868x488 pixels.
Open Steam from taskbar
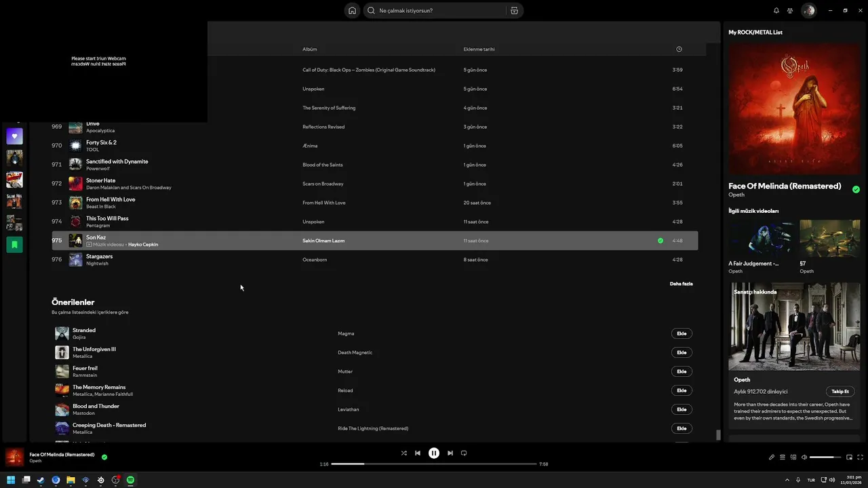(41, 480)
